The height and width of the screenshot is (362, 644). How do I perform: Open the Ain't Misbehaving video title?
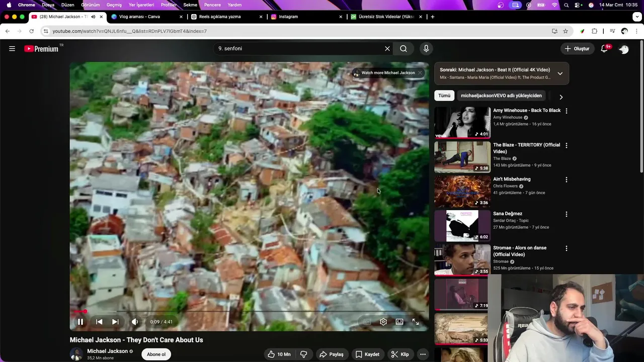tap(512, 179)
